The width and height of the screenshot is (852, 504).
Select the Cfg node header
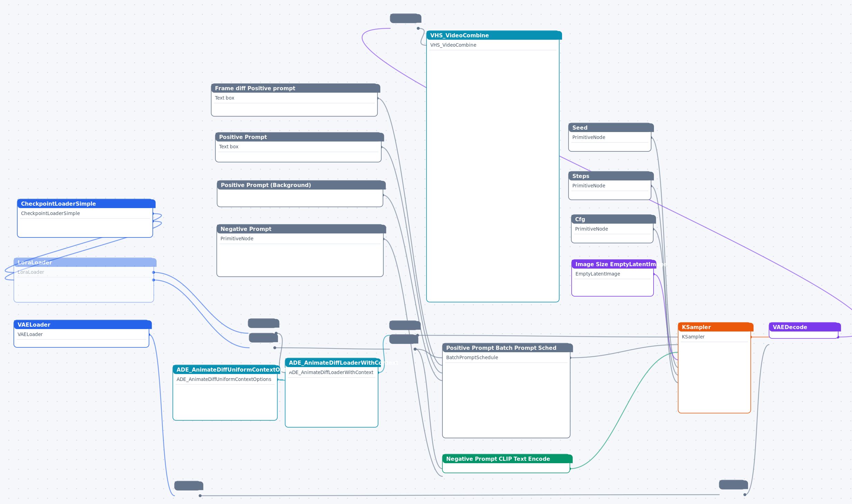pos(614,219)
